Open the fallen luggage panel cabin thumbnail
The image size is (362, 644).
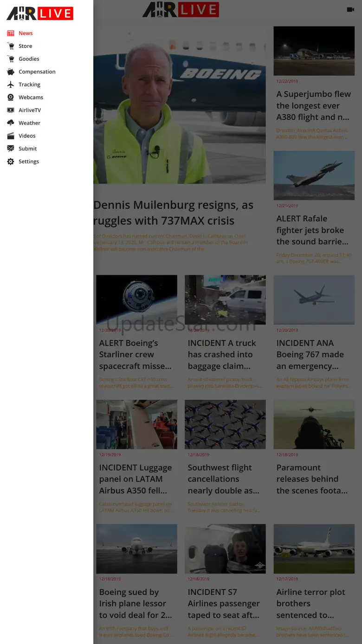click(x=136, y=424)
